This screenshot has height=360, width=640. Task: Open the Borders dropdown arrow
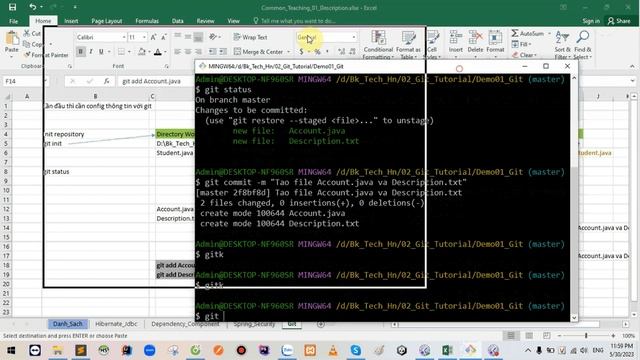tap(129, 52)
